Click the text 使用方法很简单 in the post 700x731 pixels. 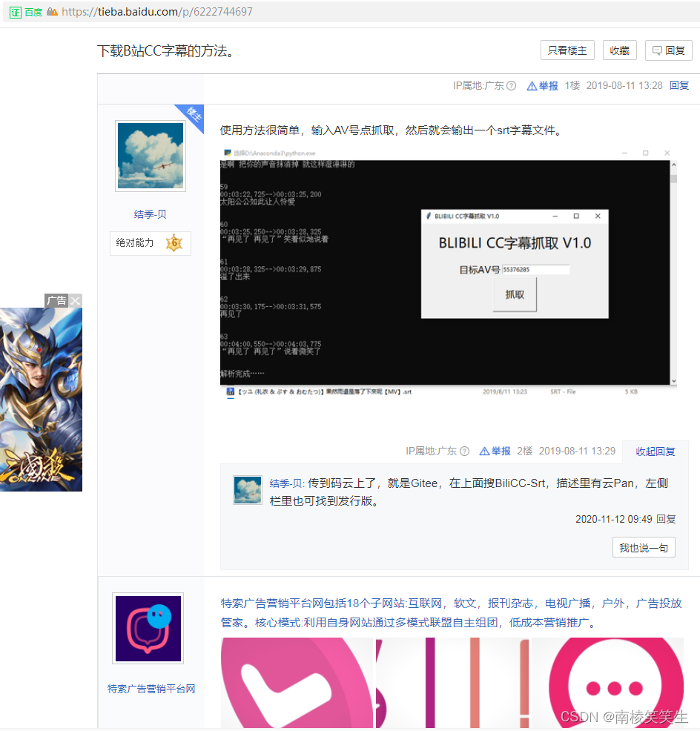pos(260,130)
